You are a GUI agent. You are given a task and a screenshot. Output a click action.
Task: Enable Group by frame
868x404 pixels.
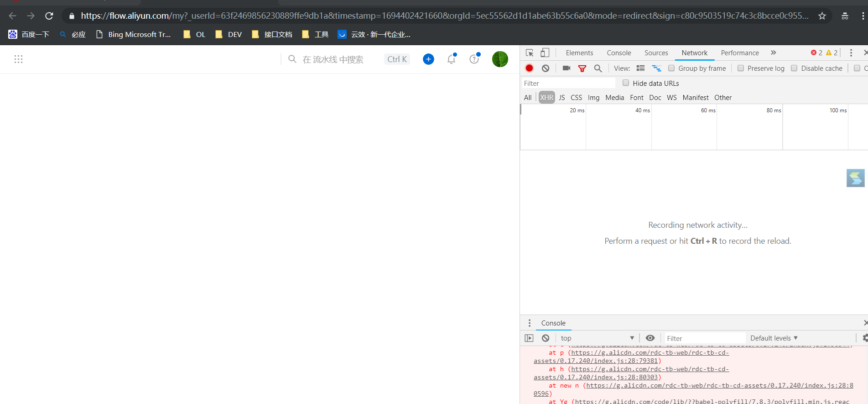671,68
